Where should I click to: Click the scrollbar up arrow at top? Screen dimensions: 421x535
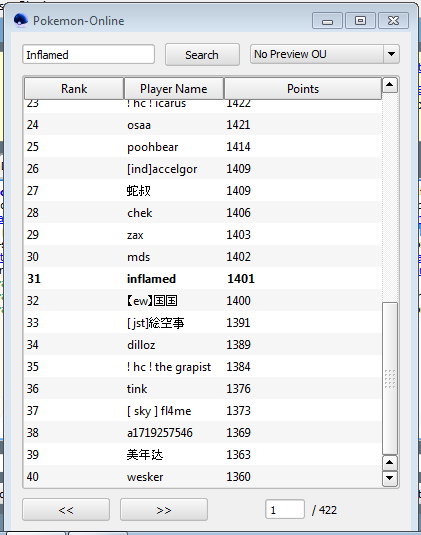pyautogui.click(x=390, y=85)
